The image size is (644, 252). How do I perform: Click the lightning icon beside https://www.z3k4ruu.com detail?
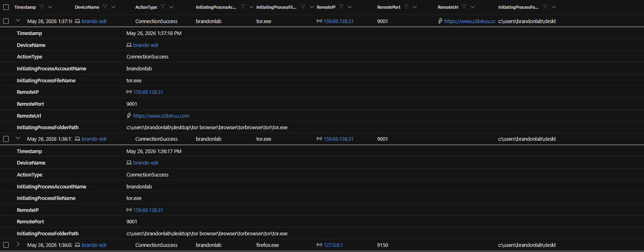coord(129,116)
